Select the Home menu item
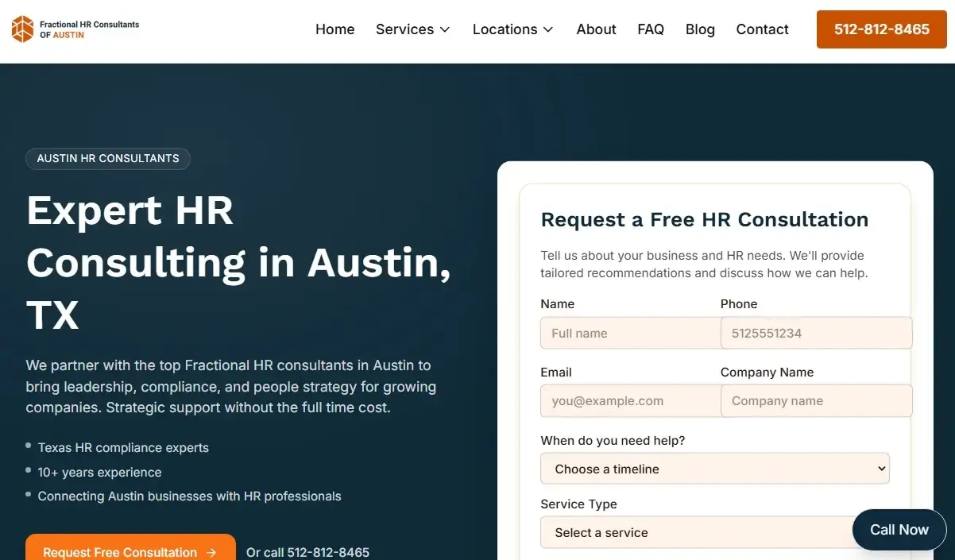The width and height of the screenshot is (955, 560). click(334, 29)
